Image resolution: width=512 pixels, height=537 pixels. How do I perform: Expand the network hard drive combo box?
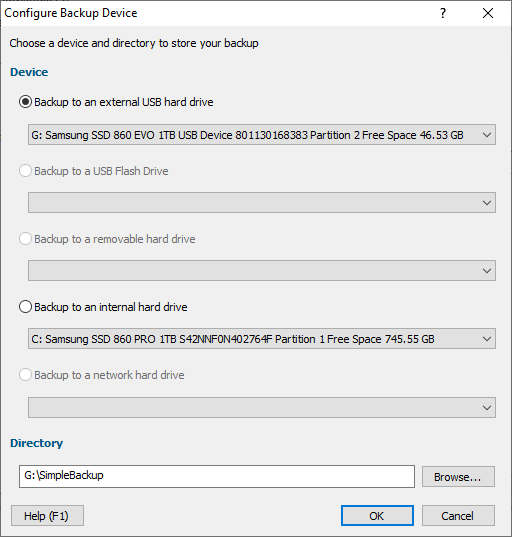click(x=262, y=408)
